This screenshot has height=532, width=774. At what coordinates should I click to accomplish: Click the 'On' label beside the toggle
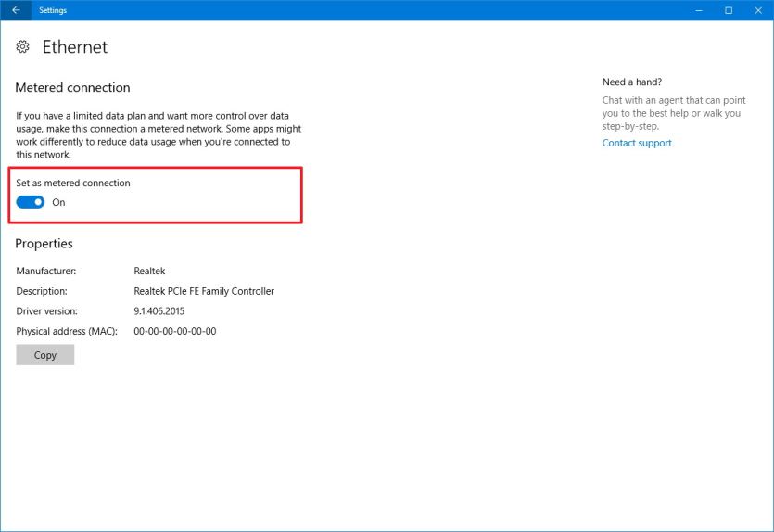pos(58,202)
